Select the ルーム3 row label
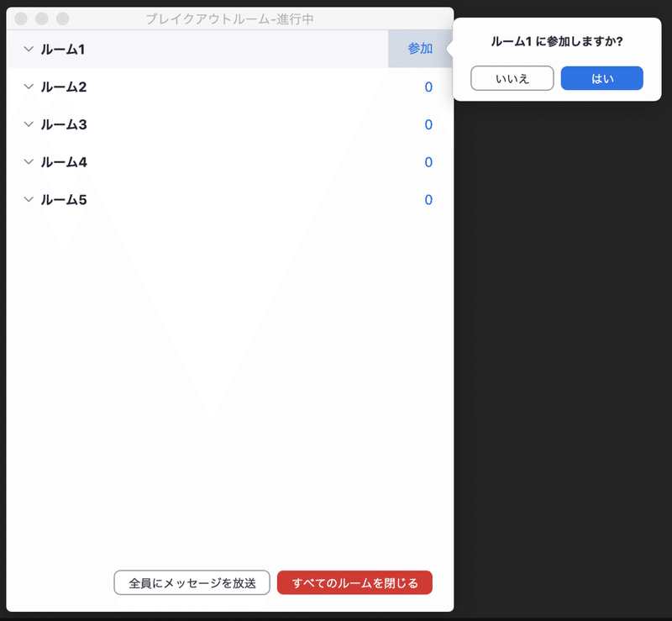The width and height of the screenshot is (672, 621). tap(64, 124)
